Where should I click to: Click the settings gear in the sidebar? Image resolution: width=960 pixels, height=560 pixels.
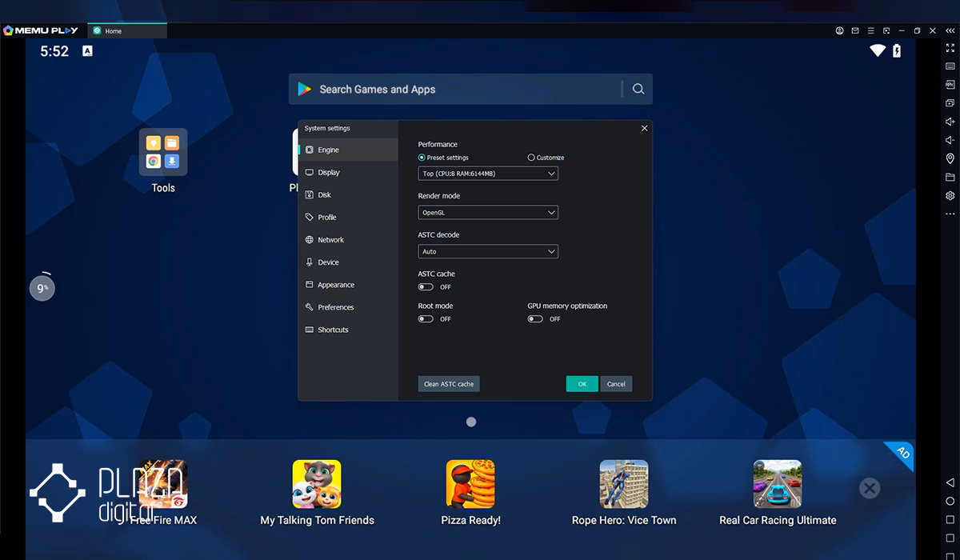pyautogui.click(x=950, y=195)
